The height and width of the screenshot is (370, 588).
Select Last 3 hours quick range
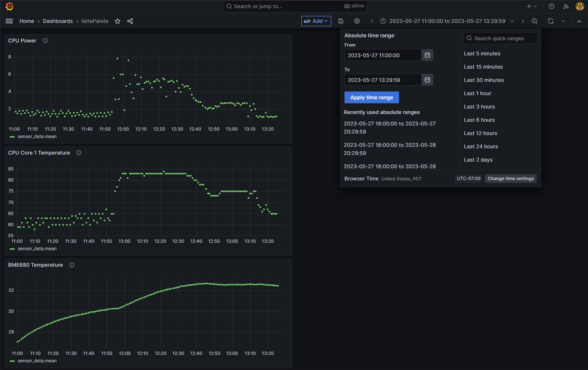point(479,107)
